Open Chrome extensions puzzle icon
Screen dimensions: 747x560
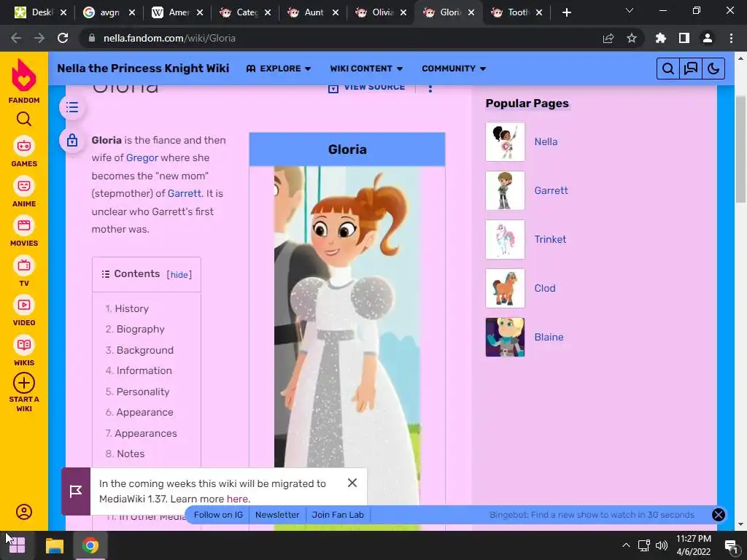[x=661, y=38]
